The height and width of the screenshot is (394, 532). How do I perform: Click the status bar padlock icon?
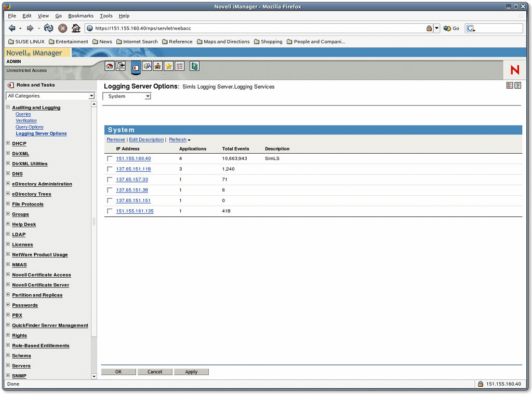coord(481,384)
